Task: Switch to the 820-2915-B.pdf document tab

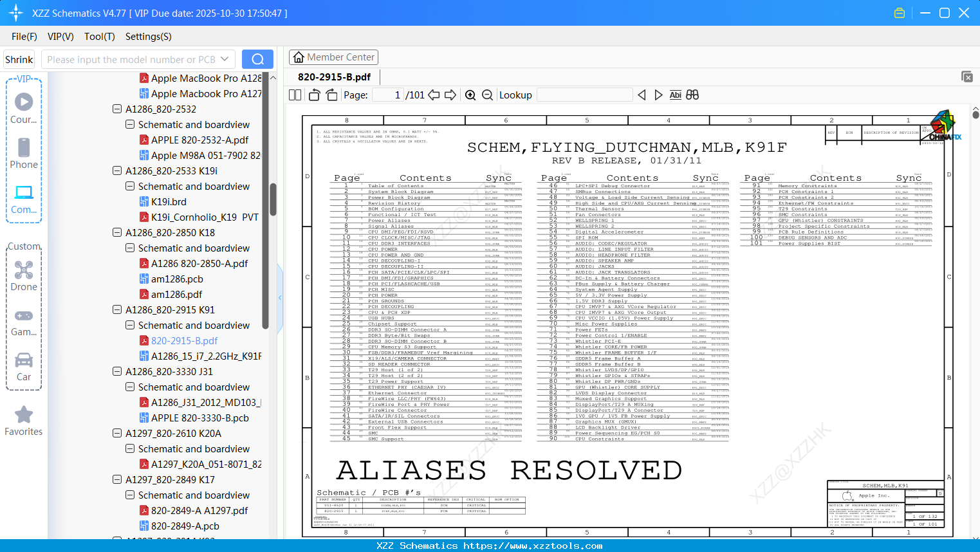Action: click(334, 77)
